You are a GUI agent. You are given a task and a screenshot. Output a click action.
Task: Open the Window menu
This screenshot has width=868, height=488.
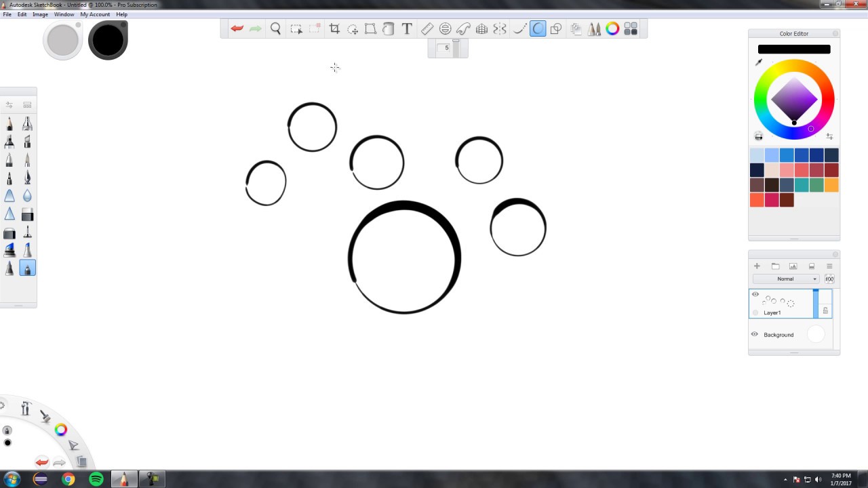point(64,14)
